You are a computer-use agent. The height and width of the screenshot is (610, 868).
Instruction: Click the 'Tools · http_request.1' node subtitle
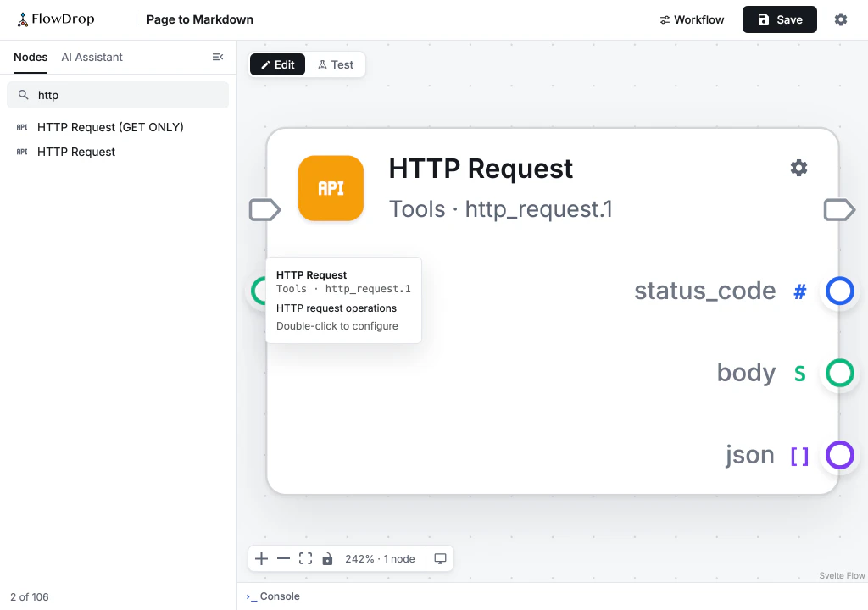click(x=500, y=209)
